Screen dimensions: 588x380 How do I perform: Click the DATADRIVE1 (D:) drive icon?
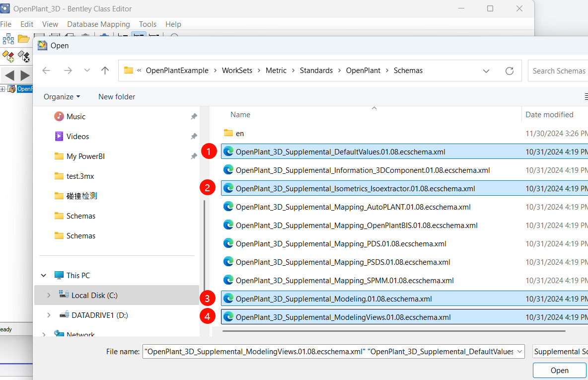(64, 315)
